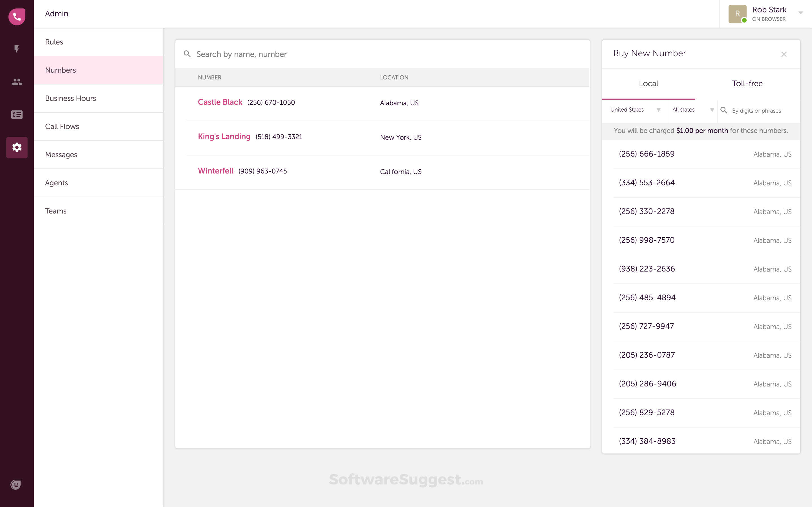Click the contact card sidebar icon

(x=17, y=115)
